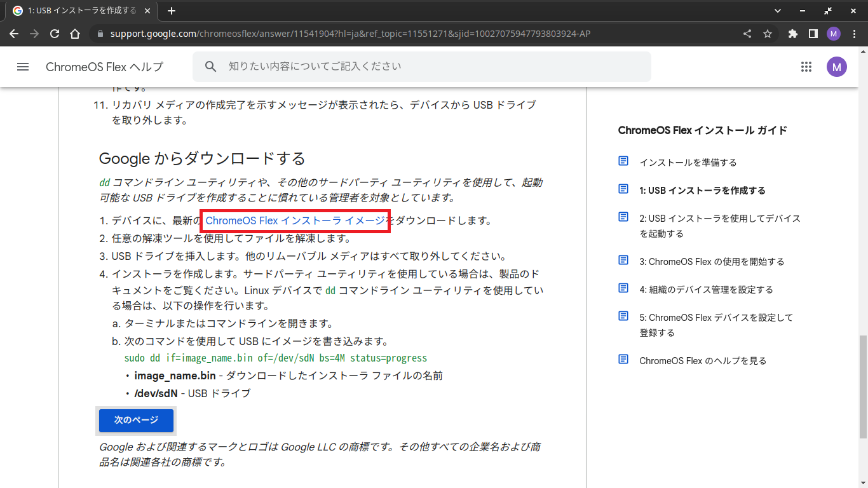The height and width of the screenshot is (488, 868).
Task: Click the /dev/sdN bold term
Action: pos(156,393)
